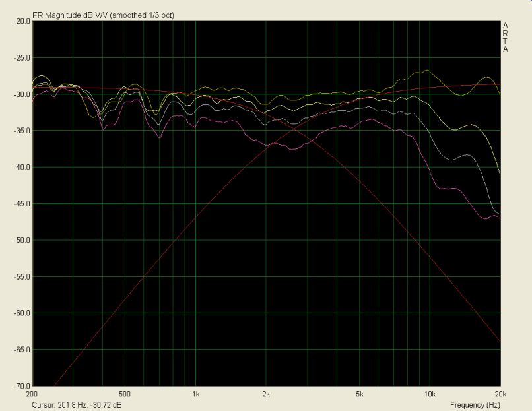Click the -25.0 y-axis label
The height and width of the screenshot is (411, 532).
(22, 58)
